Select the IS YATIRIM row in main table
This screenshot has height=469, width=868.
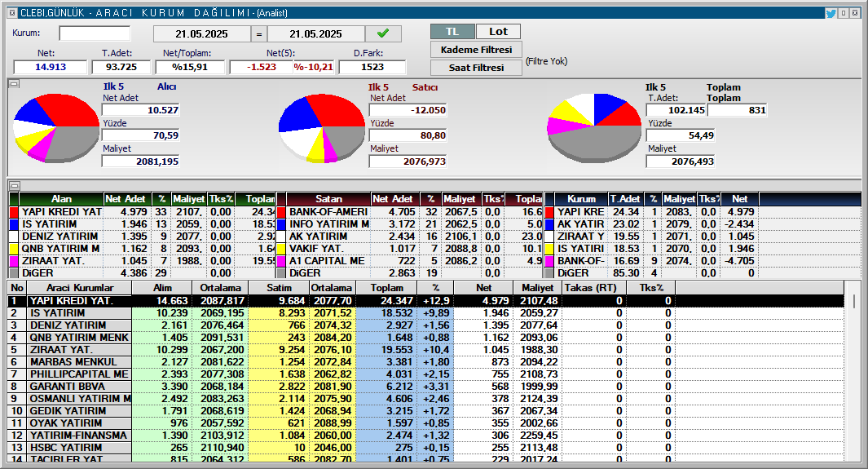[x=425, y=313]
